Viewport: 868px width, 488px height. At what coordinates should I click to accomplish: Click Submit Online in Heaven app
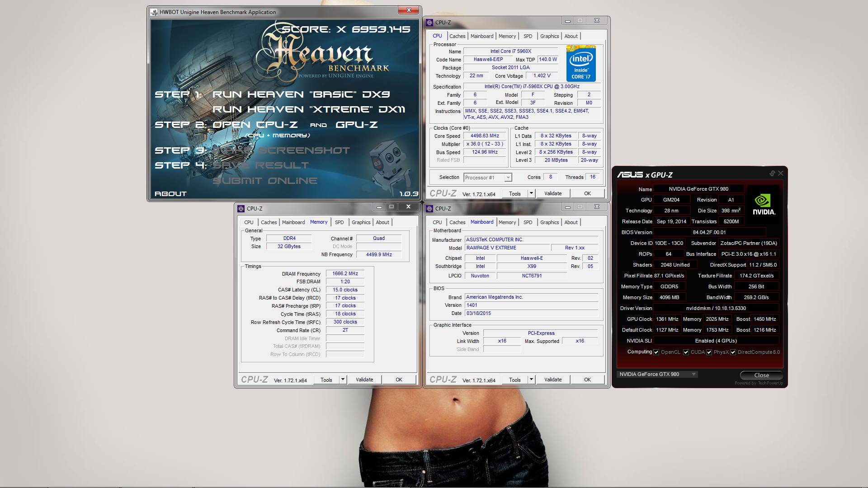tap(265, 181)
